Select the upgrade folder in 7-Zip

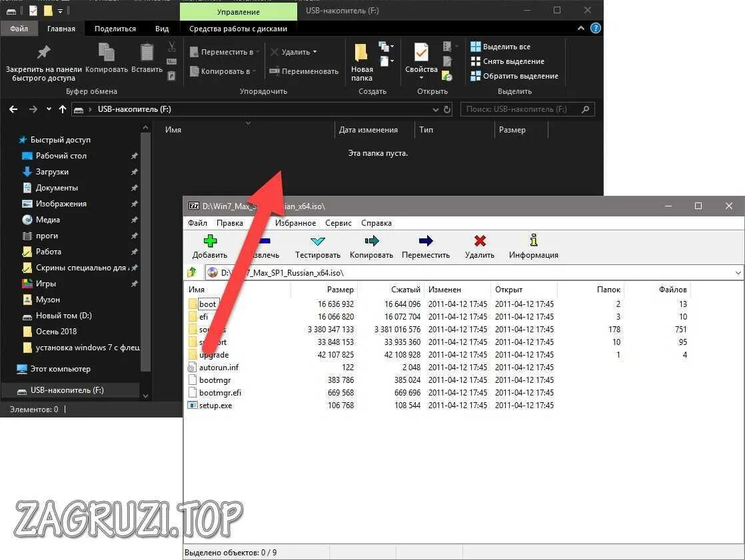pos(214,355)
